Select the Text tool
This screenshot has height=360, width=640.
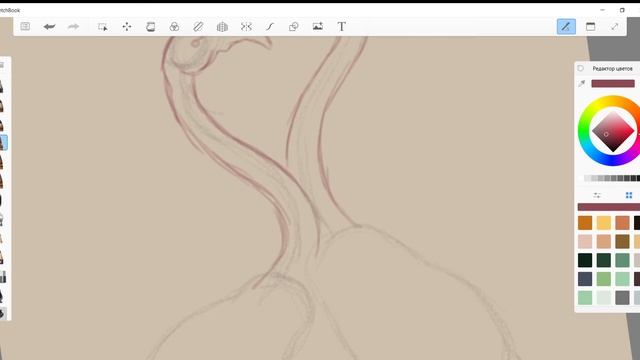pos(342,27)
